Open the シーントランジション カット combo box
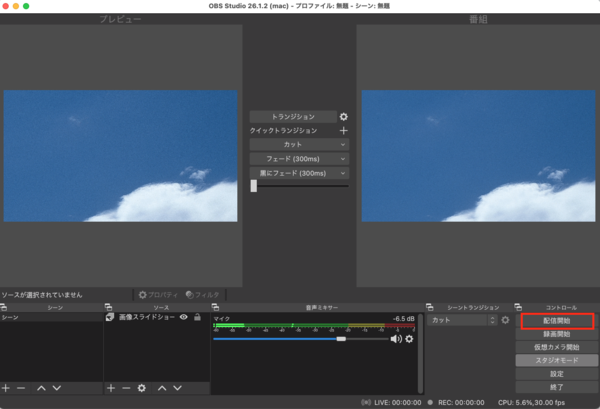Screen dimensions: 600x409 pyautogui.click(x=462, y=320)
